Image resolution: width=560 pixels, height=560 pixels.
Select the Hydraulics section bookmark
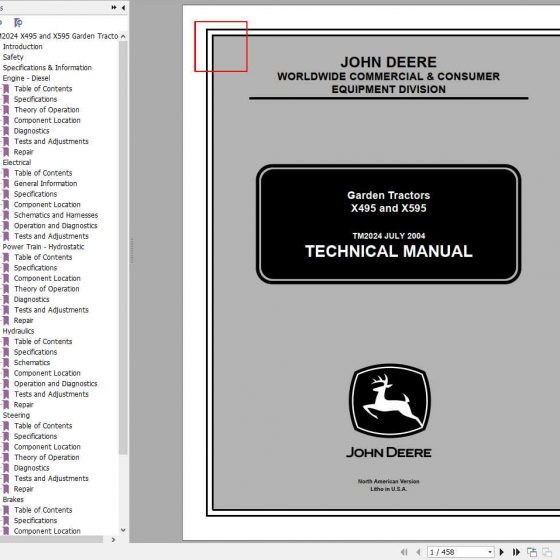pyautogui.click(x=19, y=331)
